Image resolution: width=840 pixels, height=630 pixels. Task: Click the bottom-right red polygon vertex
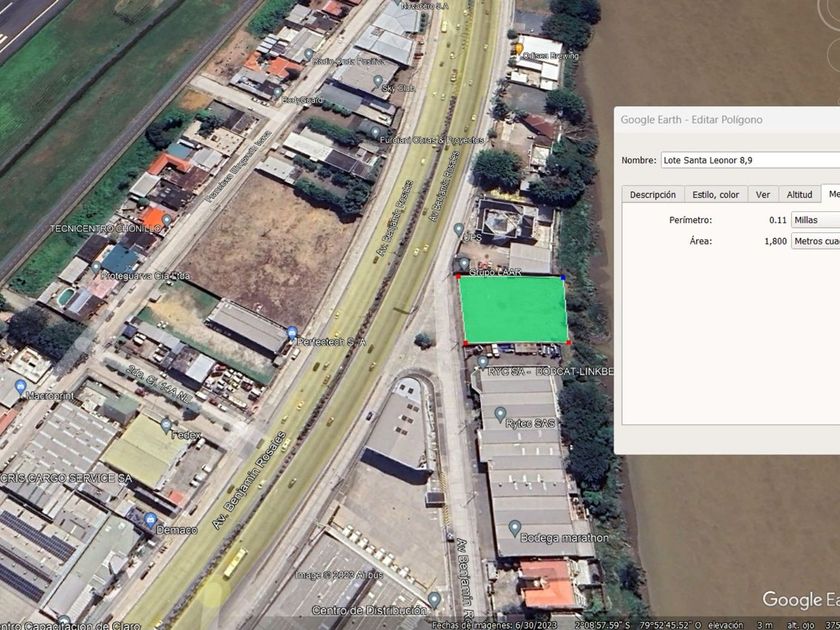point(568,342)
